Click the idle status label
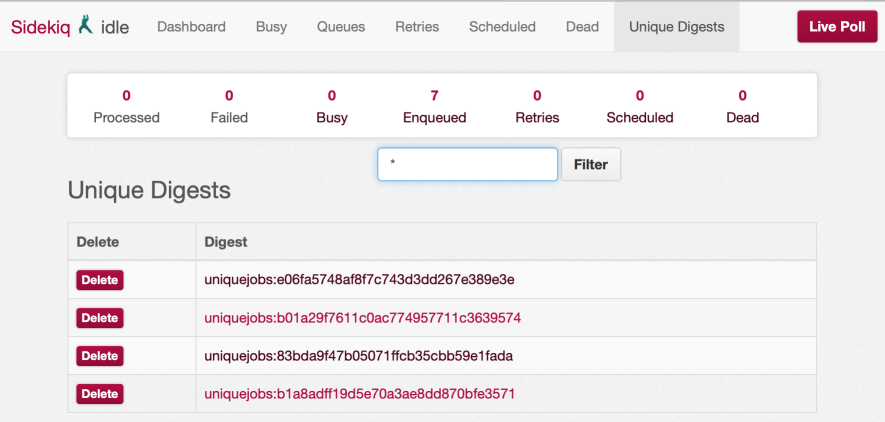The width and height of the screenshot is (885, 422). click(x=115, y=27)
